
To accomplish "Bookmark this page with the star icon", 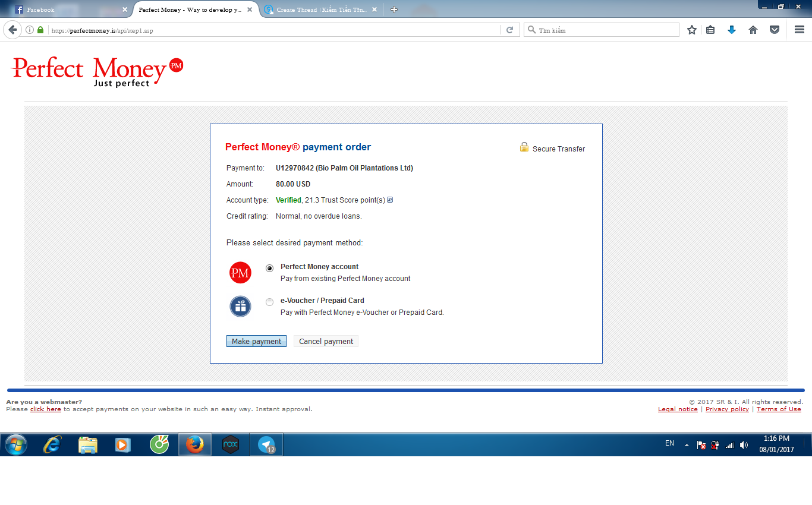I will pos(692,30).
